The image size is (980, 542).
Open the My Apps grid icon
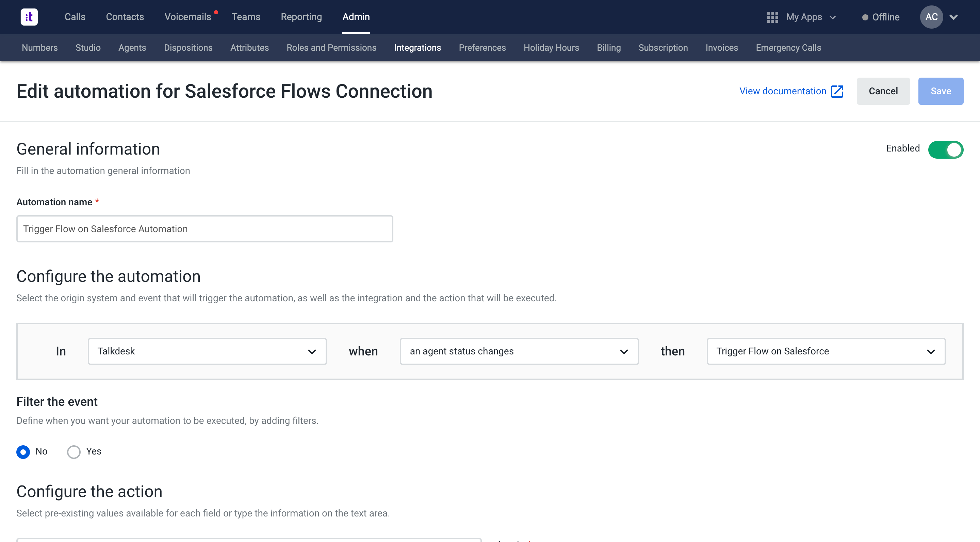772,17
